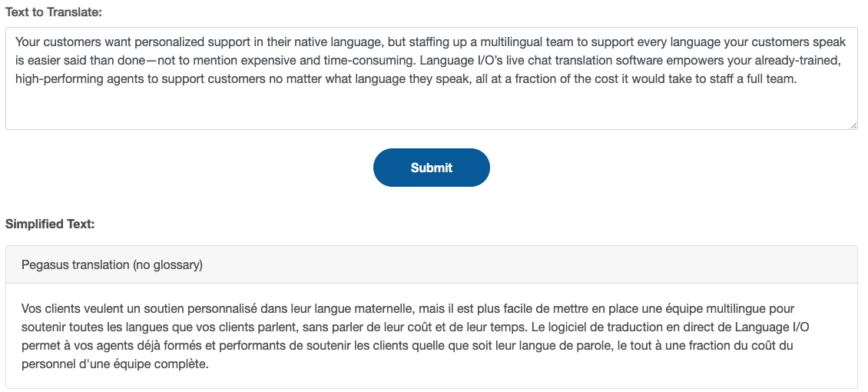This screenshot has width=868, height=392.
Task: Select the "Text to Translate:" label
Action: tap(54, 12)
